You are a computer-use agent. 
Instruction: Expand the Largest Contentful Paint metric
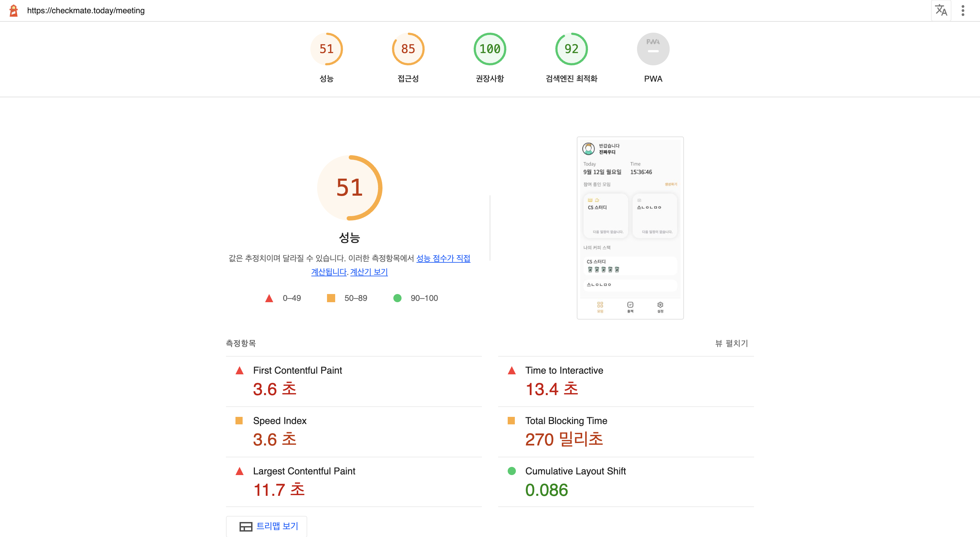304,471
